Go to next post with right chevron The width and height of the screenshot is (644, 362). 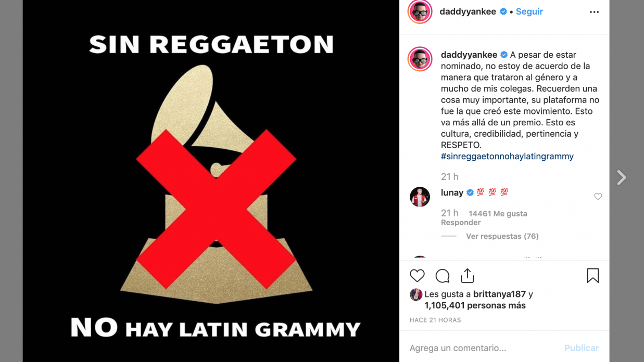tap(622, 178)
